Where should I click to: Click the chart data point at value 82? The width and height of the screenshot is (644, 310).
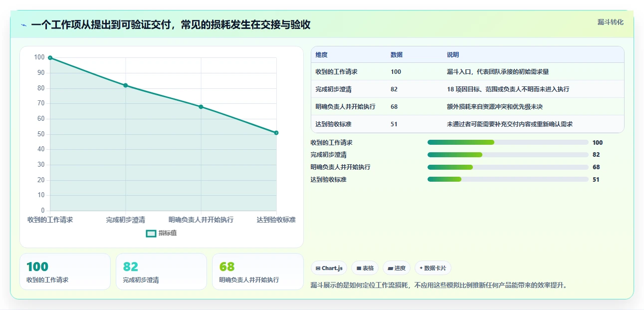(126, 85)
